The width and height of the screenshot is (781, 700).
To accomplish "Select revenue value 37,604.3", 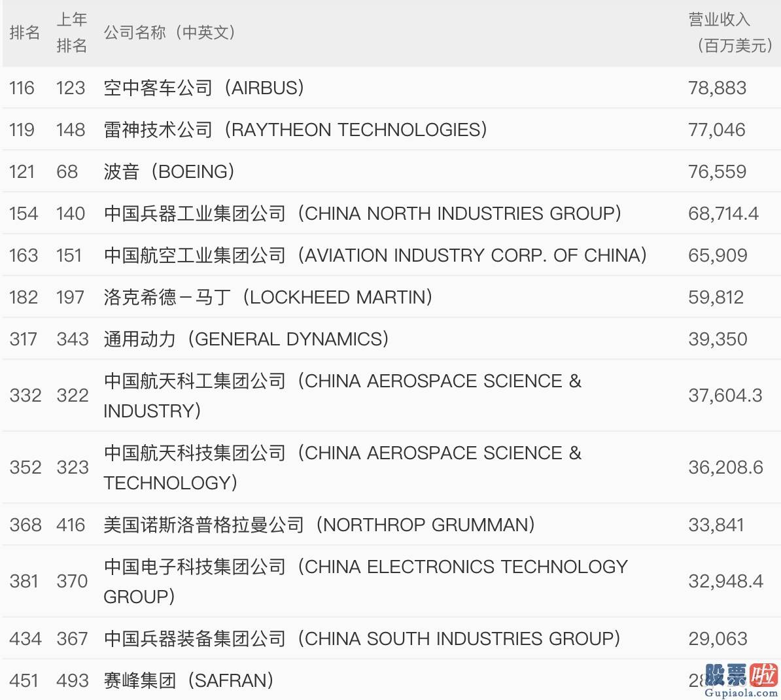I will tap(725, 395).
